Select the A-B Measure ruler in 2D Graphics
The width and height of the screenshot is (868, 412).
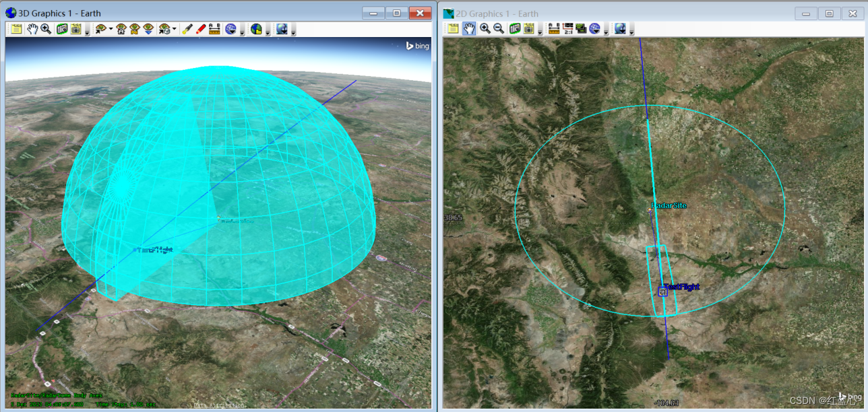click(554, 28)
